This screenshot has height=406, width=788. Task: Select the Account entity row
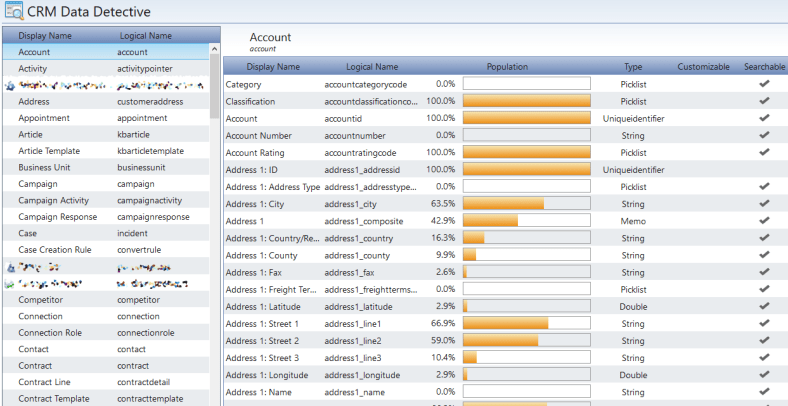coord(106,52)
